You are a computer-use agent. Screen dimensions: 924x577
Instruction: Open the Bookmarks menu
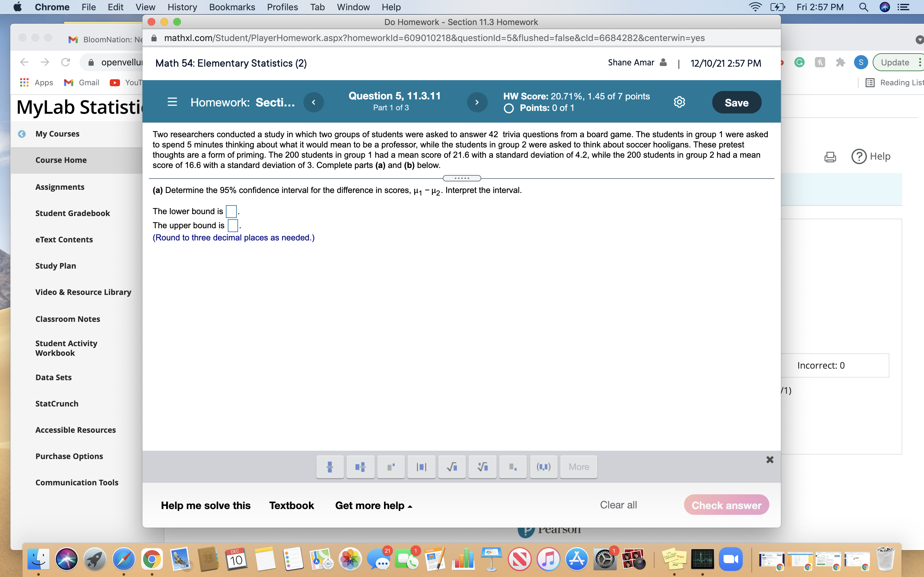click(232, 7)
